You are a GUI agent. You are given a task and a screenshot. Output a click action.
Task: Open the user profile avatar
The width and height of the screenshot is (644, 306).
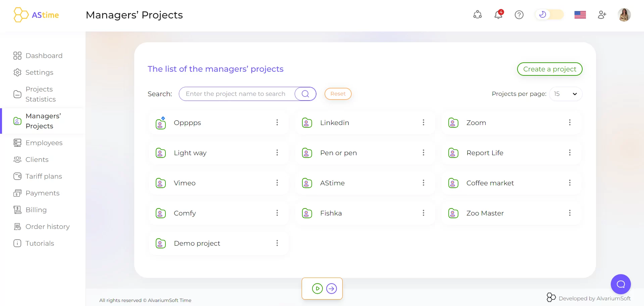pyautogui.click(x=624, y=15)
